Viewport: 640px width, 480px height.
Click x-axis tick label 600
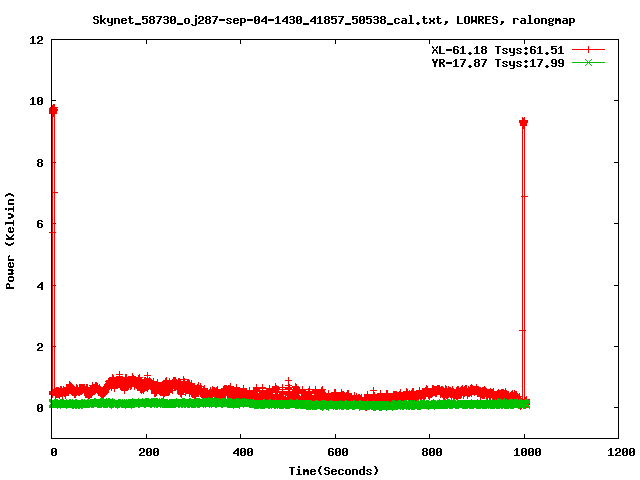click(x=338, y=452)
